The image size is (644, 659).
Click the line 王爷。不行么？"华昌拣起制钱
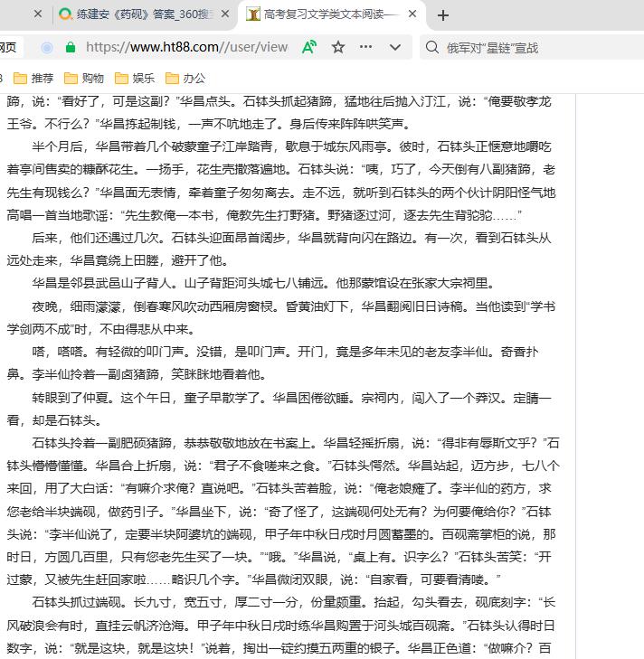[210, 124]
